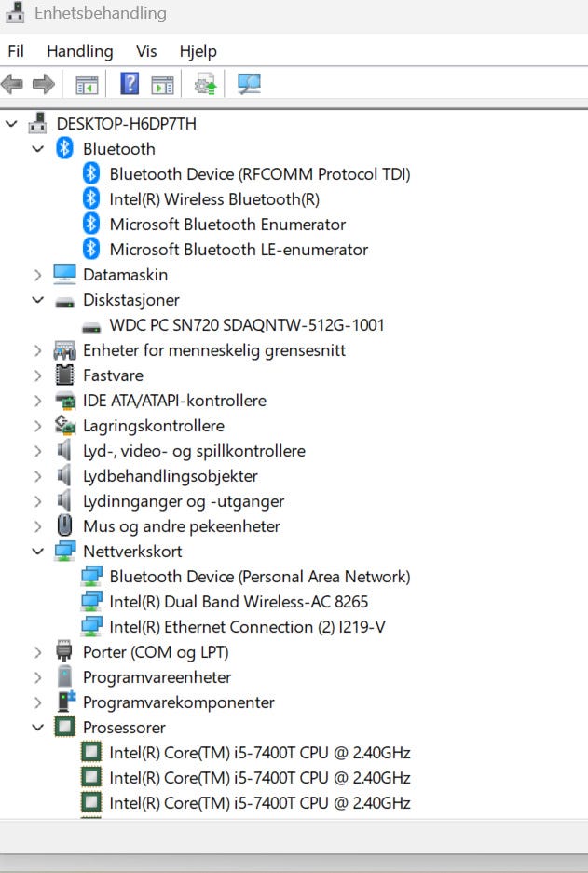Click the Mus og andre pekeenheter mouse icon
The height and width of the screenshot is (873, 588).
click(64, 525)
